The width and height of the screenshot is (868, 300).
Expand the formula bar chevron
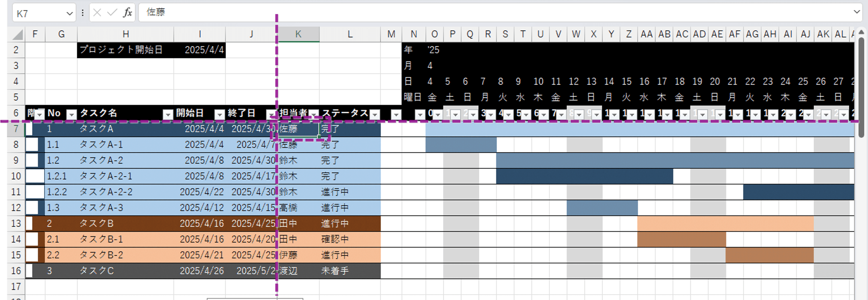pos(856,12)
